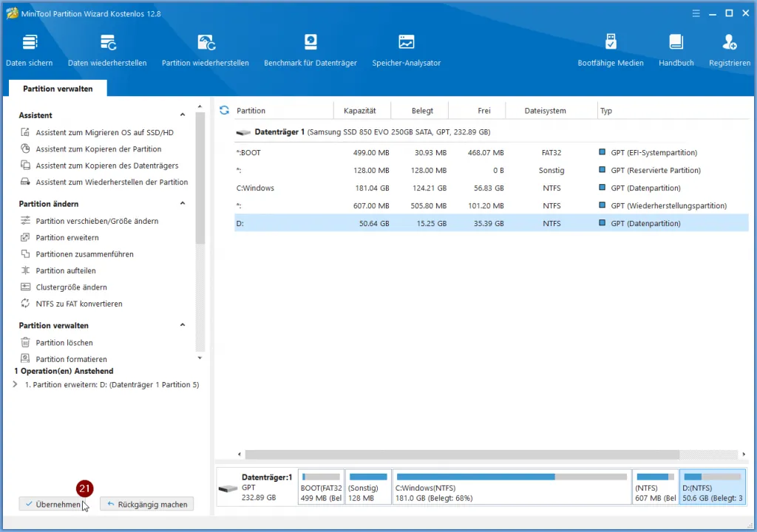Select C:Windows block in disk map

coord(511,488)
